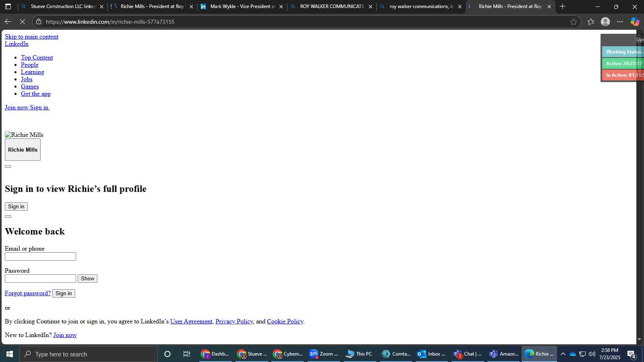Open Chrome Dashboard taskbar item
The image size is (644, 362).
pyautogui.click(x=215, y=354)
